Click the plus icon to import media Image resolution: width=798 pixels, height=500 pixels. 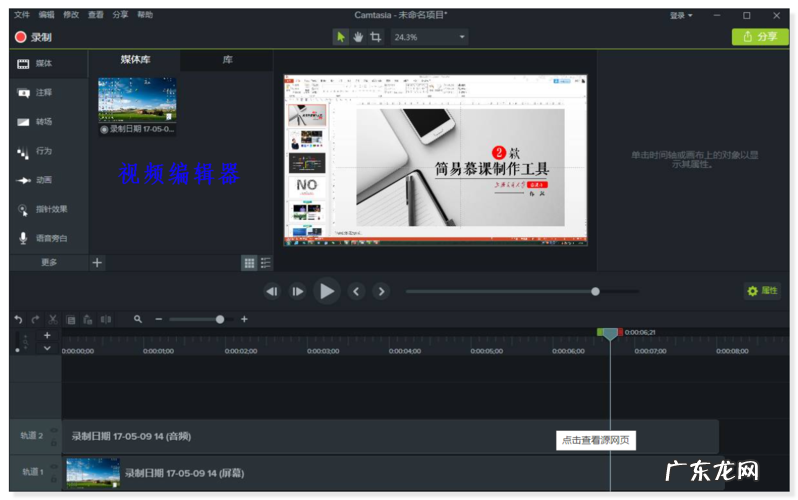click(x=97, y=263)
